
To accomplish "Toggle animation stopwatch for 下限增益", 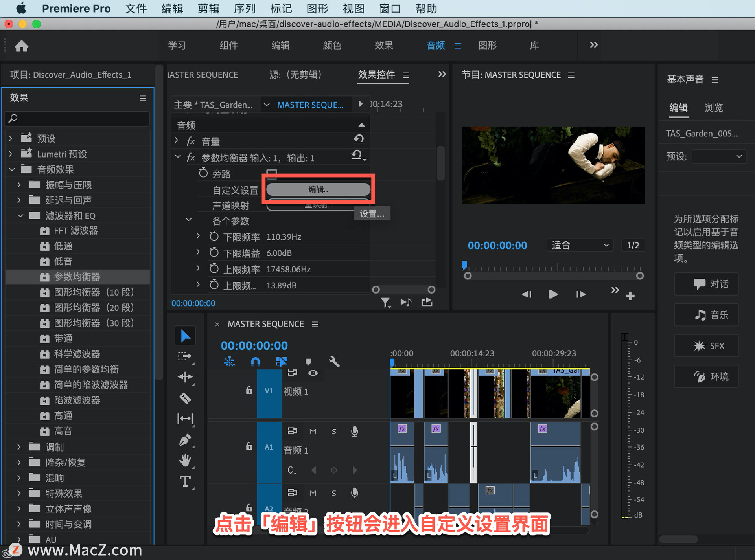I will pyautogui.click(x=214, y=253).
